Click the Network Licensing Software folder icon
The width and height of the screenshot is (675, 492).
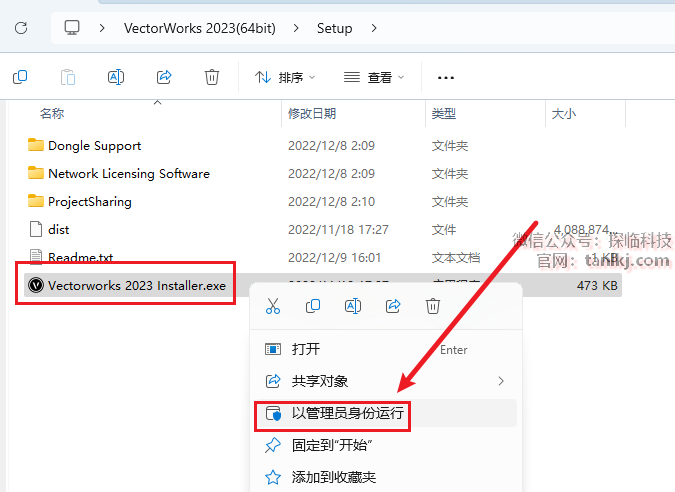click(36, 173)
